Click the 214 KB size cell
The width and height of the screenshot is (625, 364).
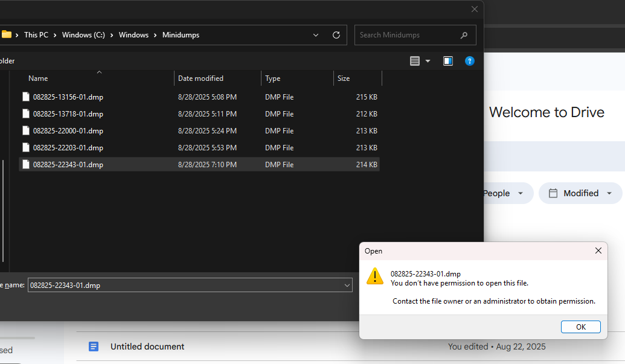[367, 164]
